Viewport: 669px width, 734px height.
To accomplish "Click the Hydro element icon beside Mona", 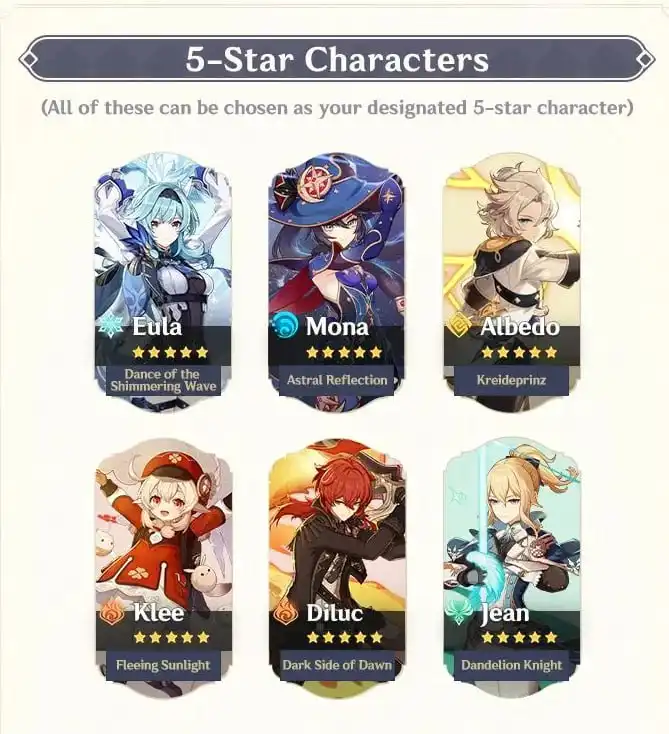I will tap(285, 325).
